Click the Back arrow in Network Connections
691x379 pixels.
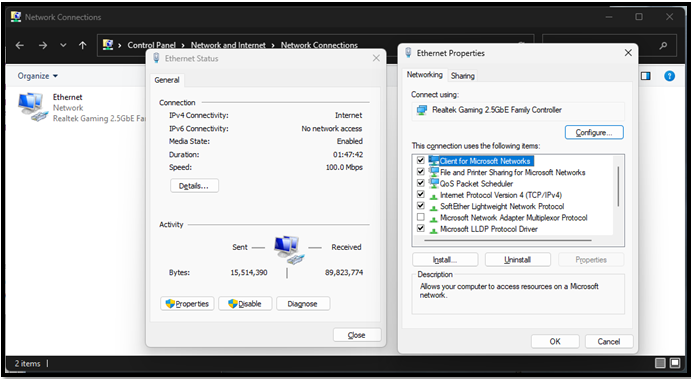click(20, 45)
